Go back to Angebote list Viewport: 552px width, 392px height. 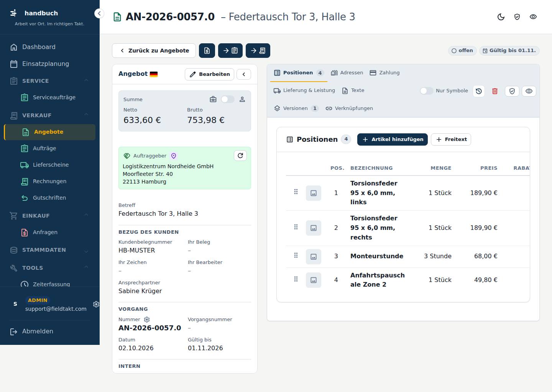coord(154,51)
